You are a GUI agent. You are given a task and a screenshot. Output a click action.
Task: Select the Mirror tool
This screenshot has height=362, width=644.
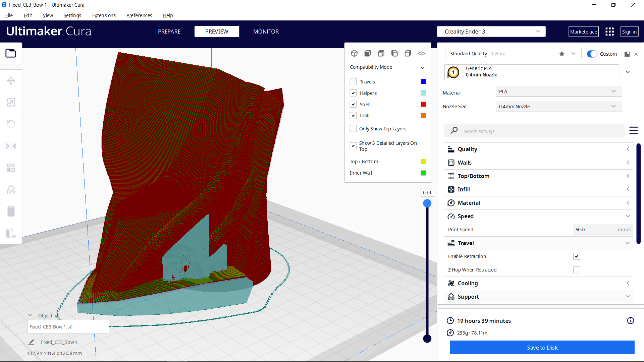(x=11, y=146)
